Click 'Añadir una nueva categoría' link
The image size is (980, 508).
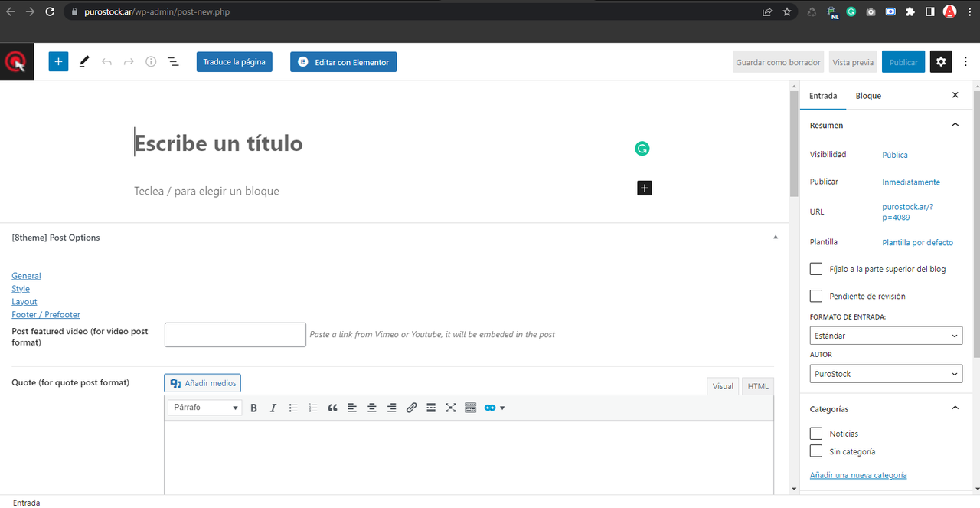pos(858,475)
